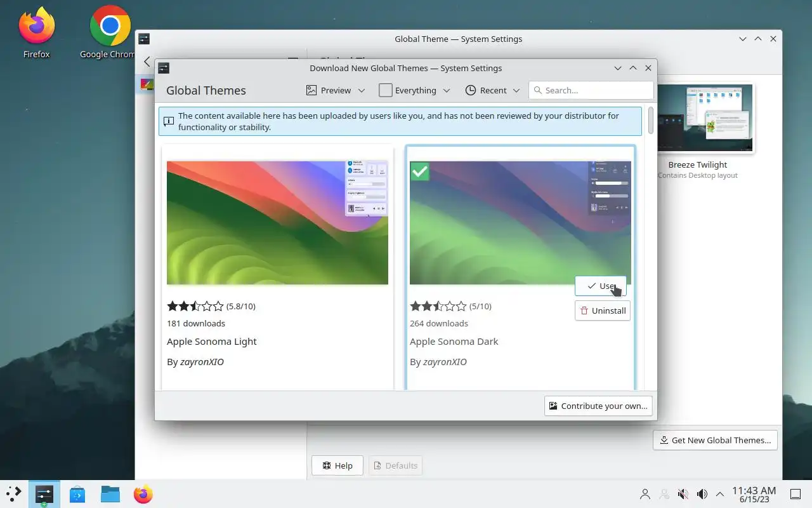Open the clock showing 11:43 AM
The width and height of the screenshot is (812, 508).
tap(754, 494)
